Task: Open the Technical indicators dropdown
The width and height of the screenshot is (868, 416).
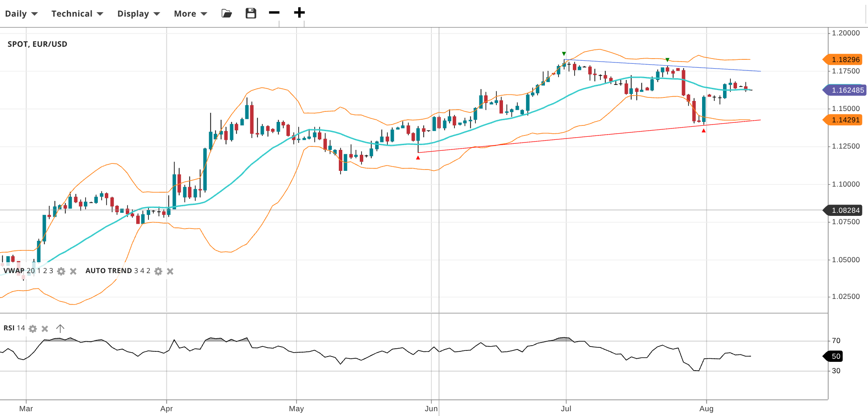Action: (x=77, y=14)
